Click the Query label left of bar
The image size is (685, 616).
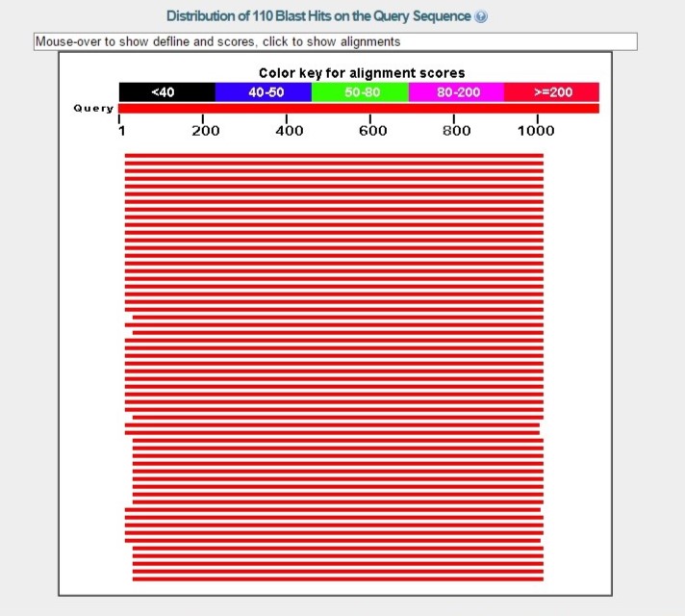(x=93, y=108)
